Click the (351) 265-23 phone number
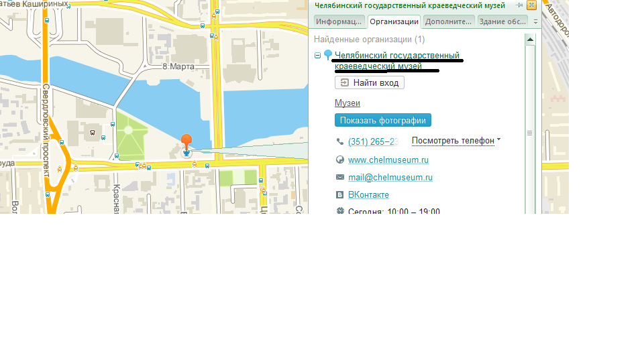Screen dimensions: 644x362 pyautogui.click(x=374, y=141)
